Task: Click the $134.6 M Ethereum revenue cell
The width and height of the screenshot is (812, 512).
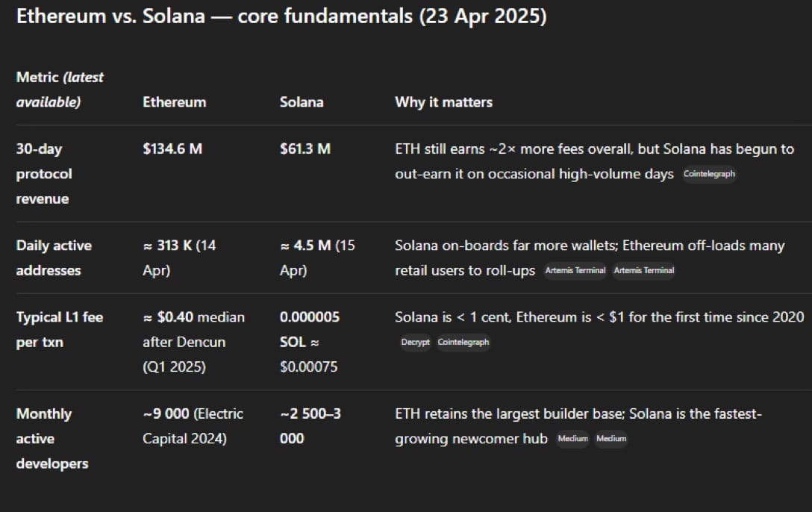Action: [172, 149]
